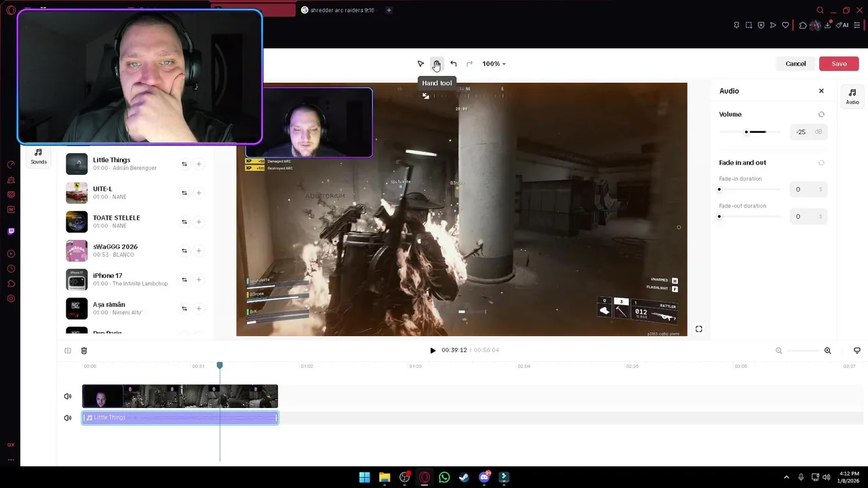
Task: Open the Windows Start menu
Action: (364, 477)
